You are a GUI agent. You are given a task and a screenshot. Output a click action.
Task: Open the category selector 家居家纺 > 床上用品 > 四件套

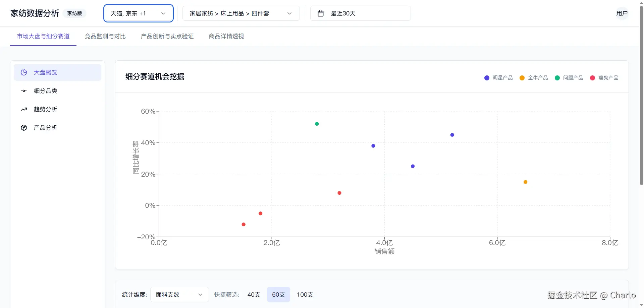[241, 13]
